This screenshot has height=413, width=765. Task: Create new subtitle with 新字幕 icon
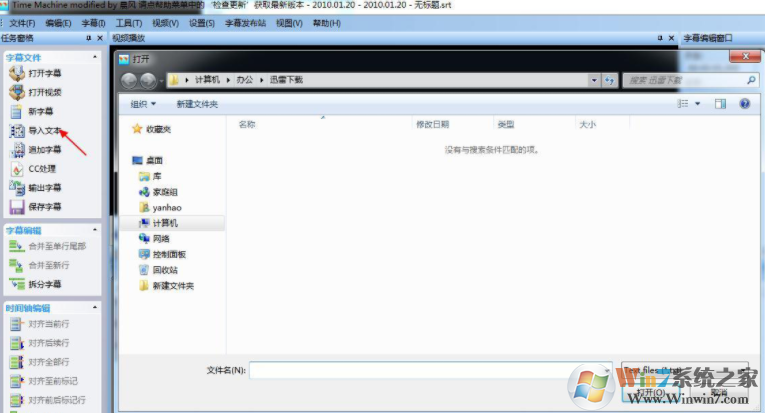(17, 112)
